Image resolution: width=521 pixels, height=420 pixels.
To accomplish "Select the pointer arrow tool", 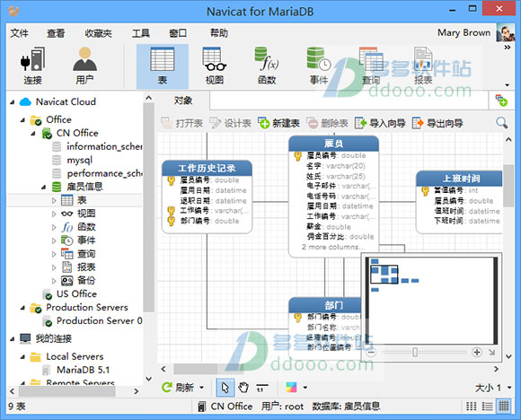I will tap(225, 388).
